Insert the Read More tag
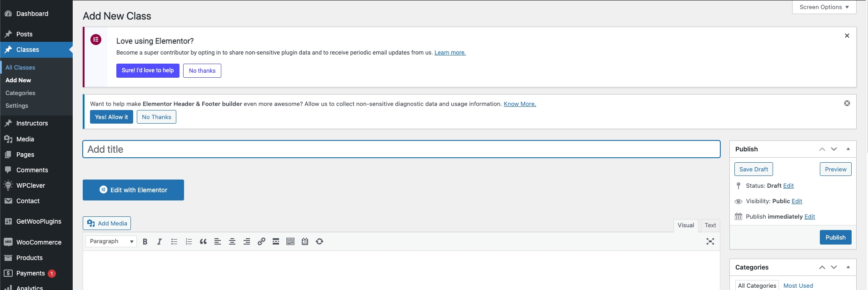 (276, 242)
